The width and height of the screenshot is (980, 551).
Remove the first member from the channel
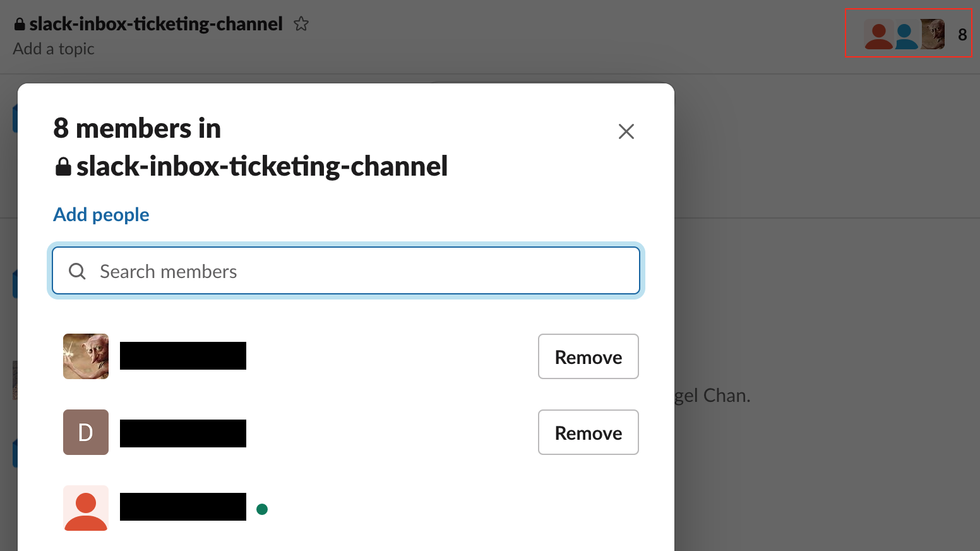tap(588, 356)
